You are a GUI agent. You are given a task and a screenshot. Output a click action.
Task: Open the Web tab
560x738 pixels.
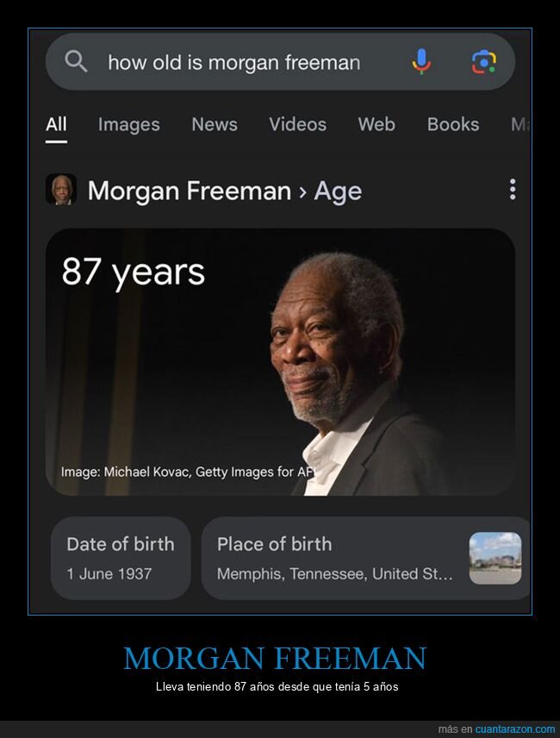[376, 125]
